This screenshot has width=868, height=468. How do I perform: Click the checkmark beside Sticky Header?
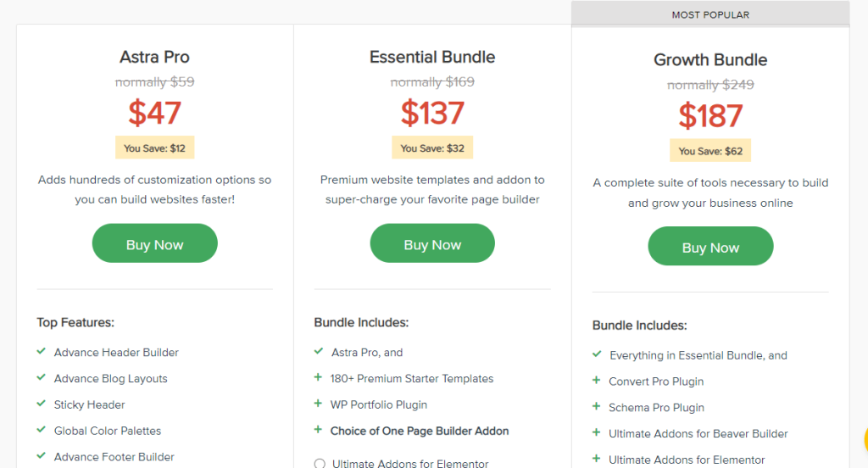41,404
